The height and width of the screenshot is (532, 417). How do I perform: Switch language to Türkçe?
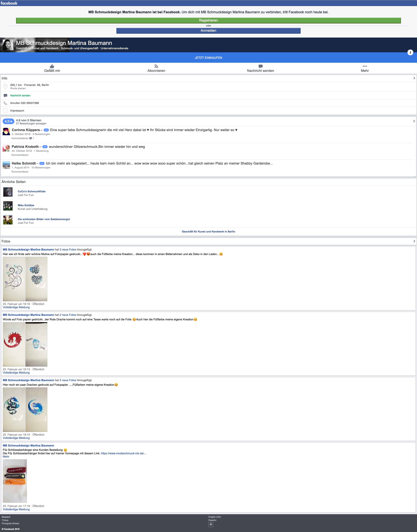5,520
